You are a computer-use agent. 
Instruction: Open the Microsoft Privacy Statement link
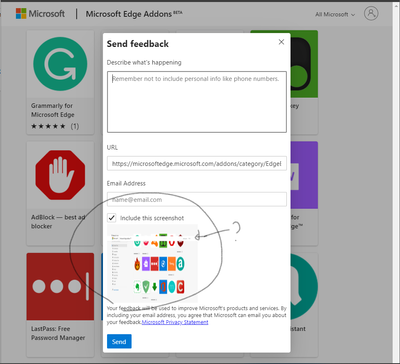[x=175, y=322]
